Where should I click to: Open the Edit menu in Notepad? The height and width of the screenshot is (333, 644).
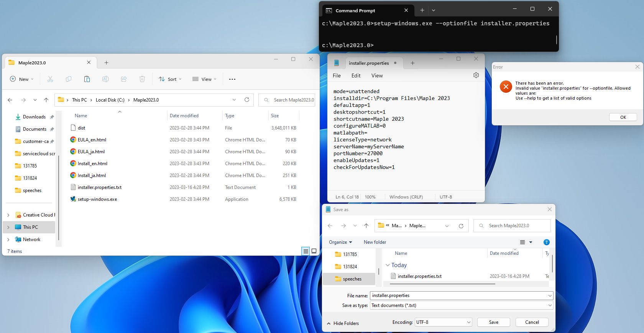[356, 75]
